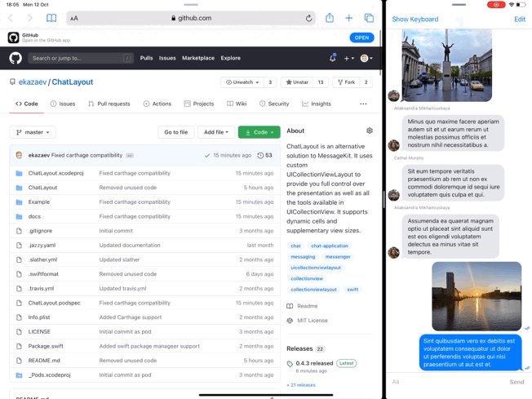Click the green commit status checkmark
Screen dimensions: 532x399
click(x=207, y=155)
